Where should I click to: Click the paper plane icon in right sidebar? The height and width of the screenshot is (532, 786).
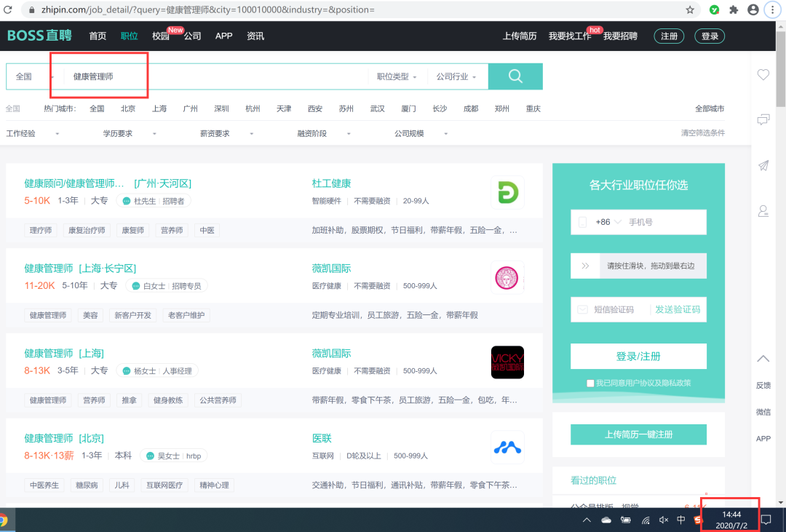(x=763, y=165)
